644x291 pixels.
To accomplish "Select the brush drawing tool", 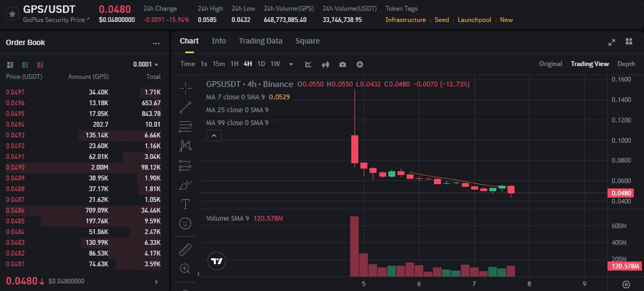I will 186,185.
